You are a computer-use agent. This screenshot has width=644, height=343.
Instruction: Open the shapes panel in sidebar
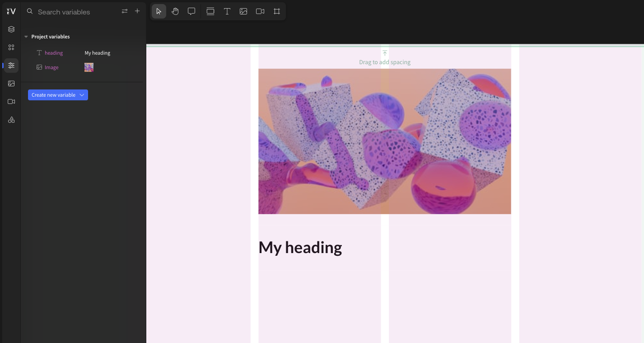coord(11,120)
